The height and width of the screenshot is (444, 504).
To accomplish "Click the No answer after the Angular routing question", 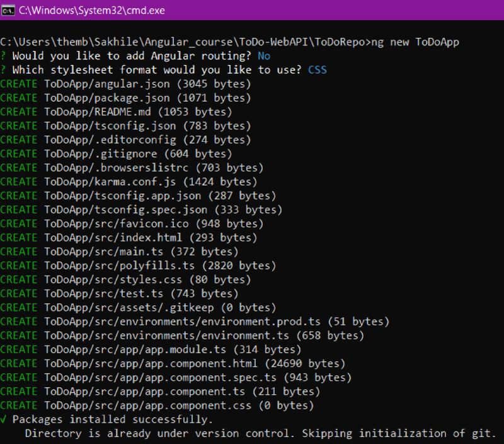I will (x=263, y=56).
